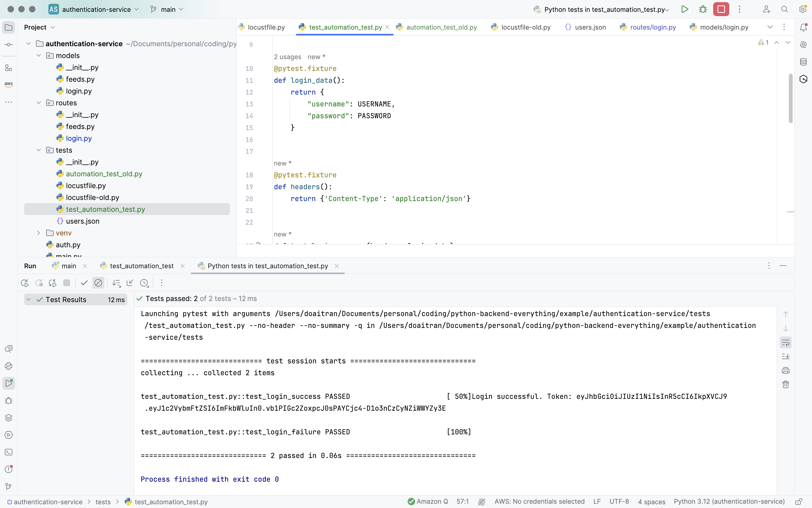Image resolution: width=812 pixels, height=508 pixels.
Task: Open the Code With Me user icon
Action: pos(766,9)
